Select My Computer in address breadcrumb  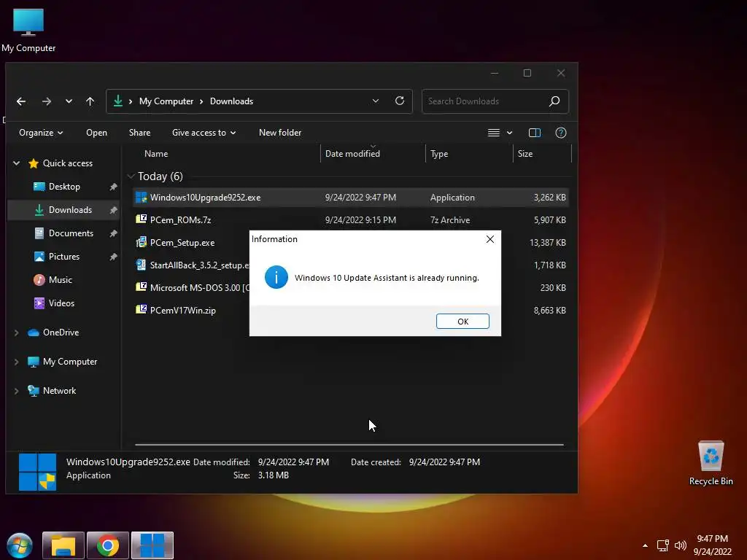166,101
